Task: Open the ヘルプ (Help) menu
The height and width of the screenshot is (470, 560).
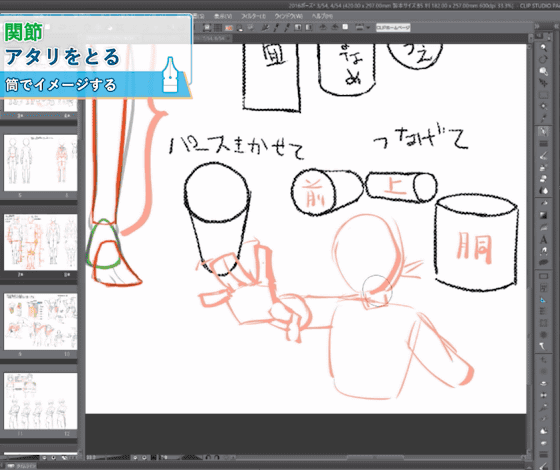Action: coord(322,16)
